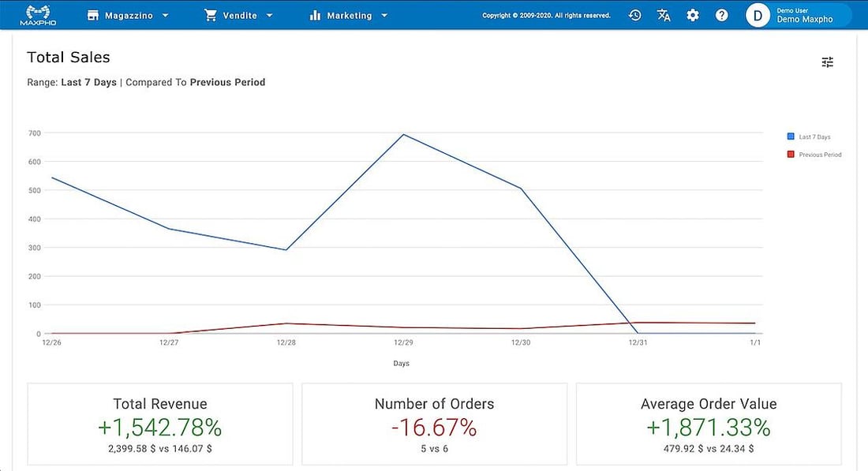Click the +1,542.78% revenue figure
The height and width of the screenshot is (471, 868).
pos(160,428)
